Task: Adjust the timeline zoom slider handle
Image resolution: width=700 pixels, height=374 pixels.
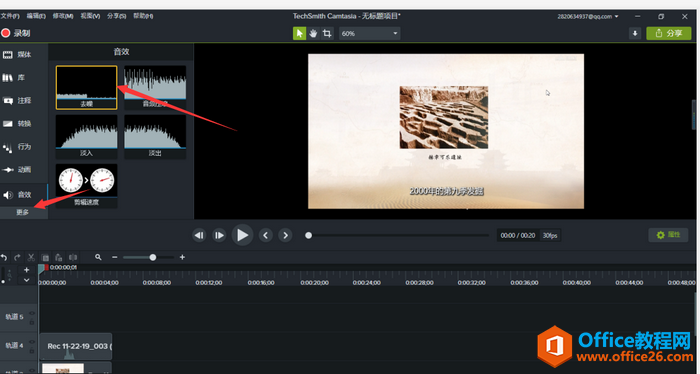Action: [153, 258]
